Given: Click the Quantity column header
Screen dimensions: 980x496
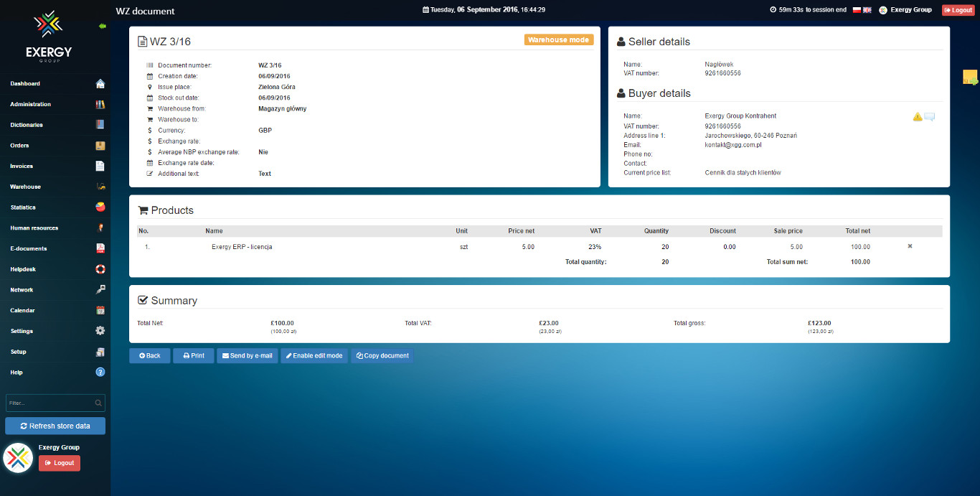Looking at the screenshot, I should pyautogui.click(x=656, y=231).
